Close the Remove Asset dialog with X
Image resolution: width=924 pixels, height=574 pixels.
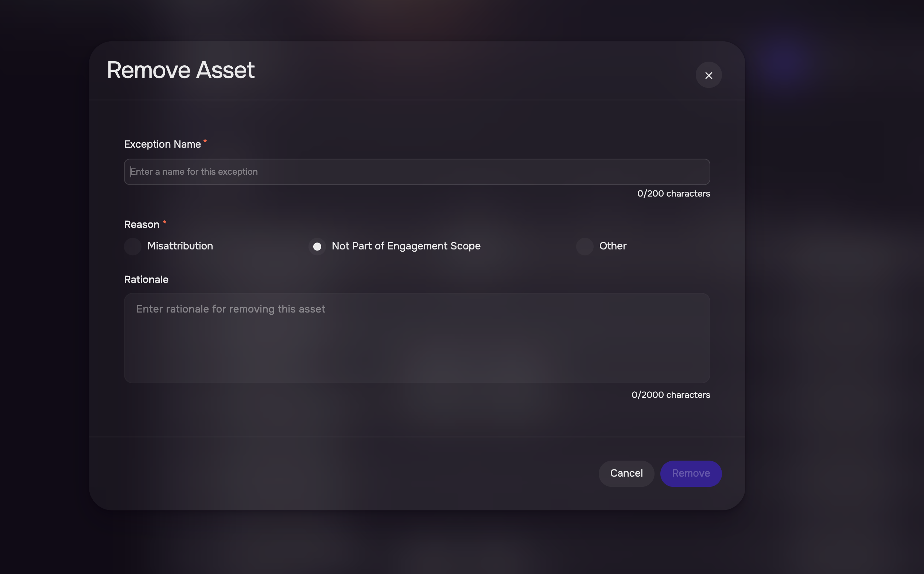tap(708, 75)
